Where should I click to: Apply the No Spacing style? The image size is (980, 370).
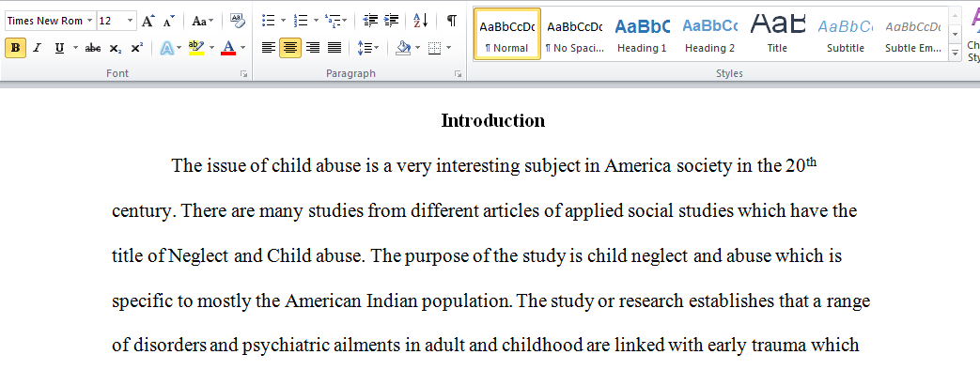[x=574, y=35]
